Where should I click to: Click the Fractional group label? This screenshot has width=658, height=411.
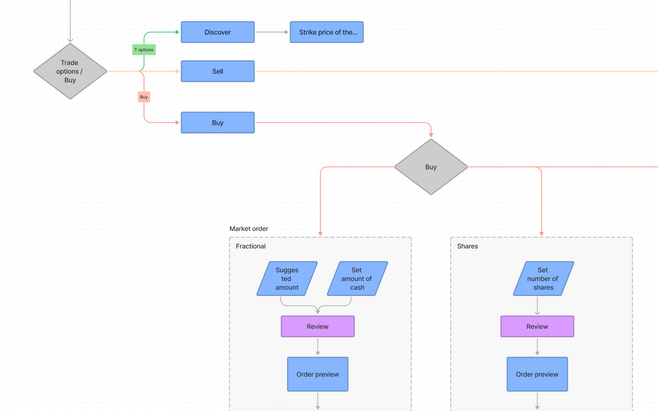pyautogui.click(x=251, y=246)
